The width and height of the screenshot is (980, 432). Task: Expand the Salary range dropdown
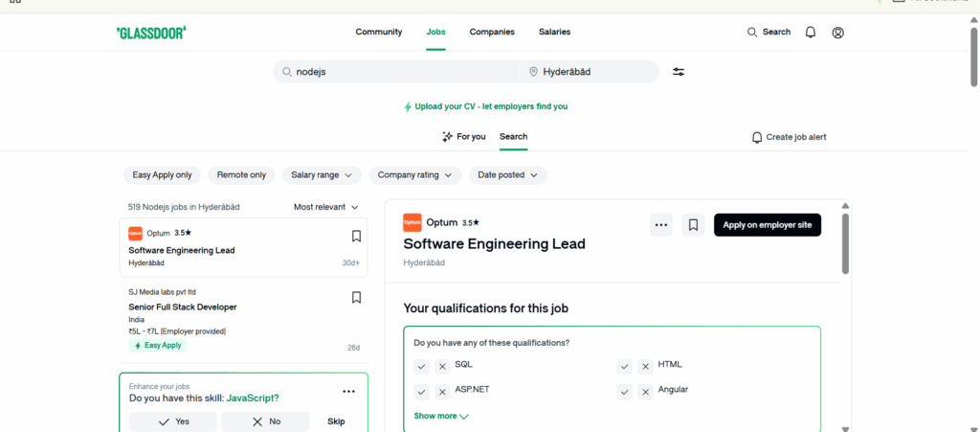[322, 175]
